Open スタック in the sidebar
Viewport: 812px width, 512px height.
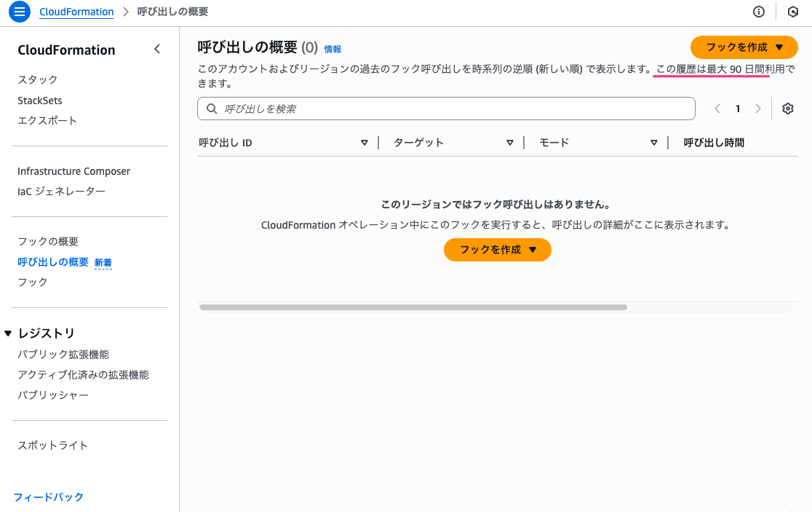[x=38, y=79]
